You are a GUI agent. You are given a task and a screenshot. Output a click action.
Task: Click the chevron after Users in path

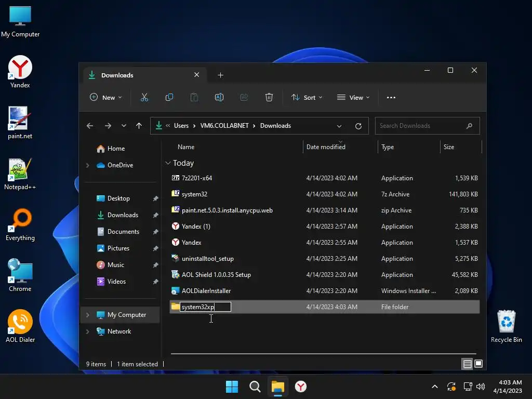[x=194, y=126]
